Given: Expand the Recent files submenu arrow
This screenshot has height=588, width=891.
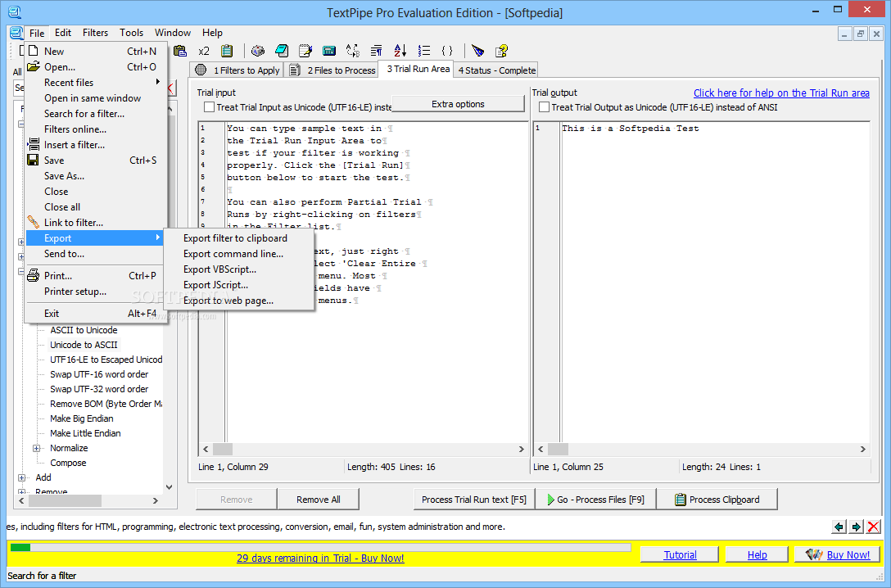Looking at the screenshot, I should [157, 82].
